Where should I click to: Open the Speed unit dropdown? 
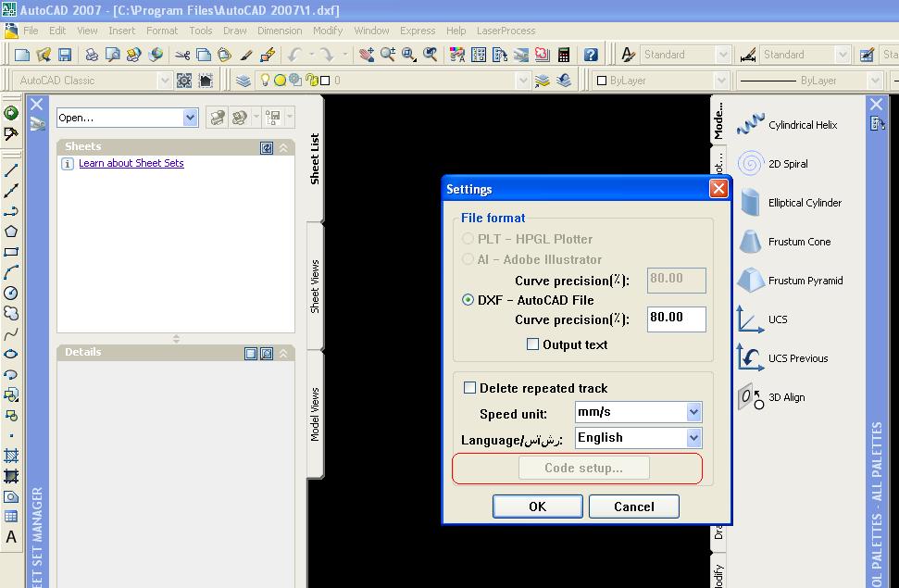point(693,412)
